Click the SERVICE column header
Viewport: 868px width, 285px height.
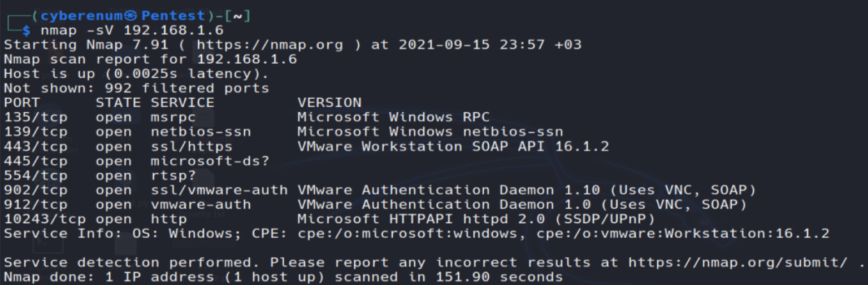click(x=183, y=103)
